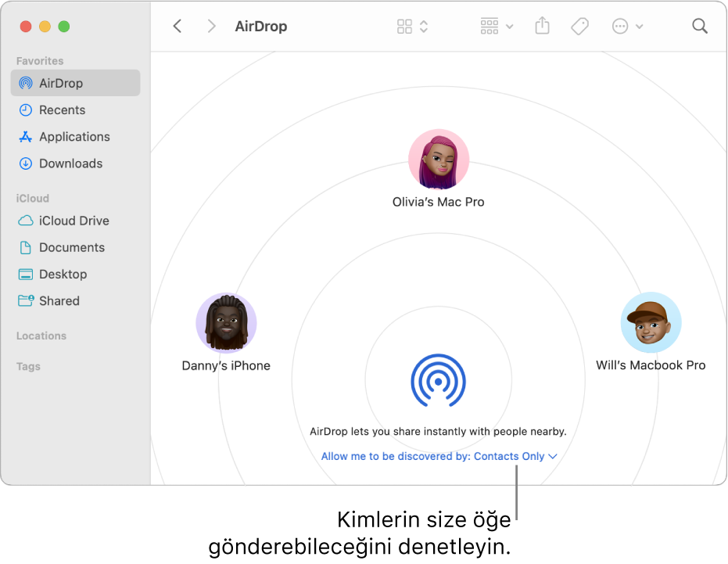Open Documents in the sidebar
728x564 pixels.
coord(75,248)
